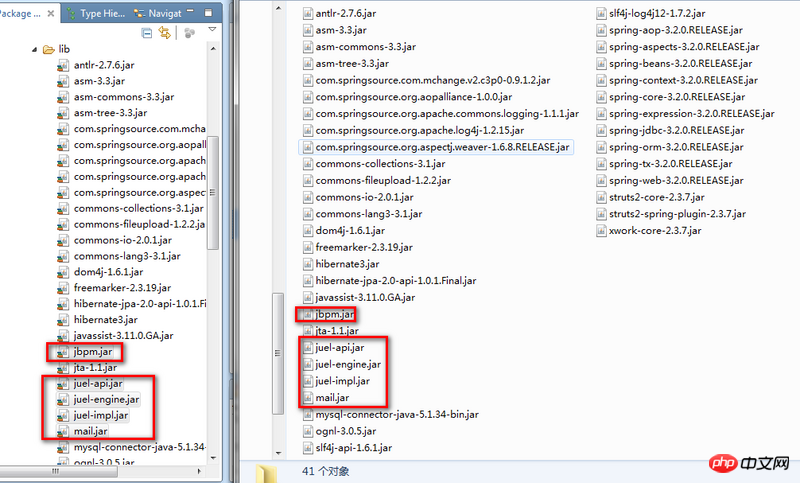
Task: Click file window scroll up arrow
Action: (x=278, y=8)
